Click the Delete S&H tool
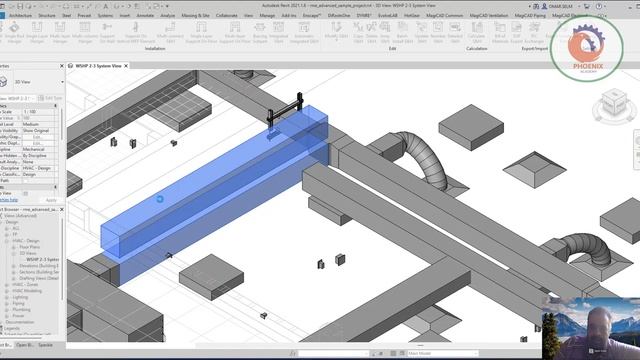This screenshot has height=360, width=640. 371,33
